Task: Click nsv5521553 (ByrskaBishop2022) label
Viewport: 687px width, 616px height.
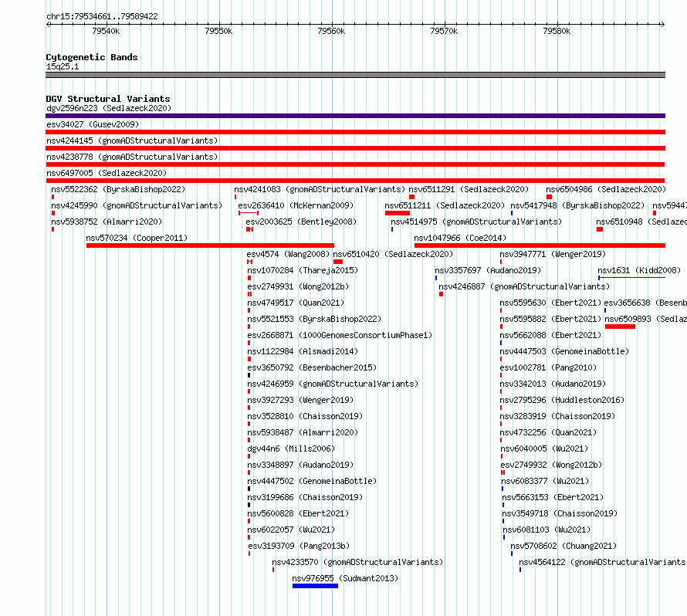Action: click(x=314, y=319)
